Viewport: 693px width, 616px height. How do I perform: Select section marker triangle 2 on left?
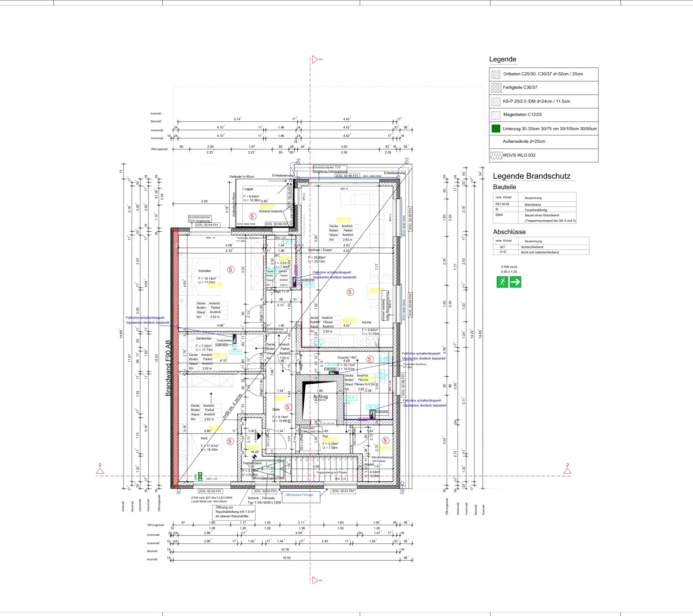(100, 471)
